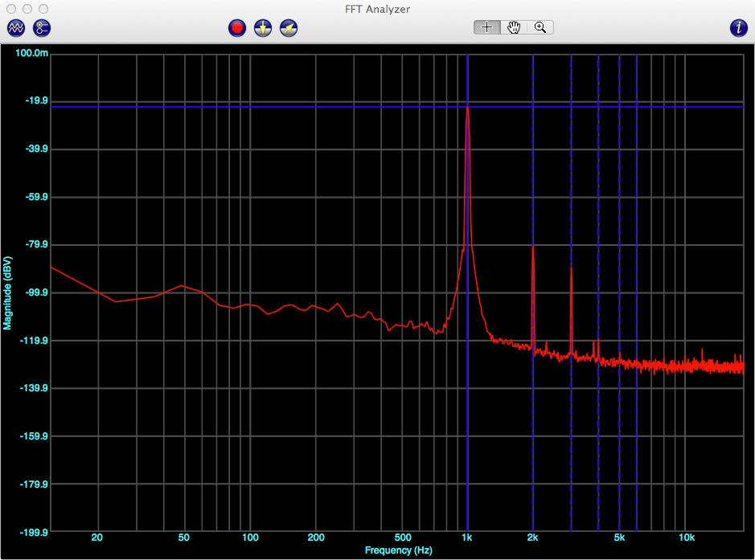Select the magnifier zoom tool
755x560 pixels.
coord(540,27)
